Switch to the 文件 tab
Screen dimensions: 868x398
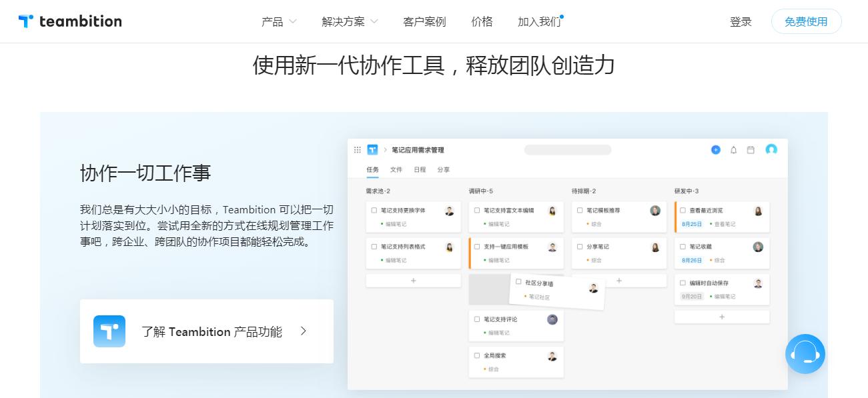[x=396, y=169]
